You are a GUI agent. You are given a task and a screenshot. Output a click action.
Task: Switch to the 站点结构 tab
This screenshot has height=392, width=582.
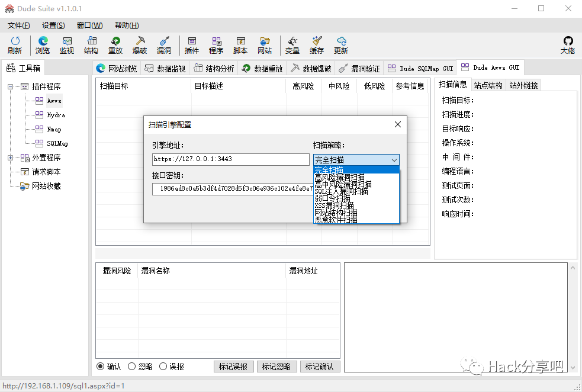tap(488, 85)
